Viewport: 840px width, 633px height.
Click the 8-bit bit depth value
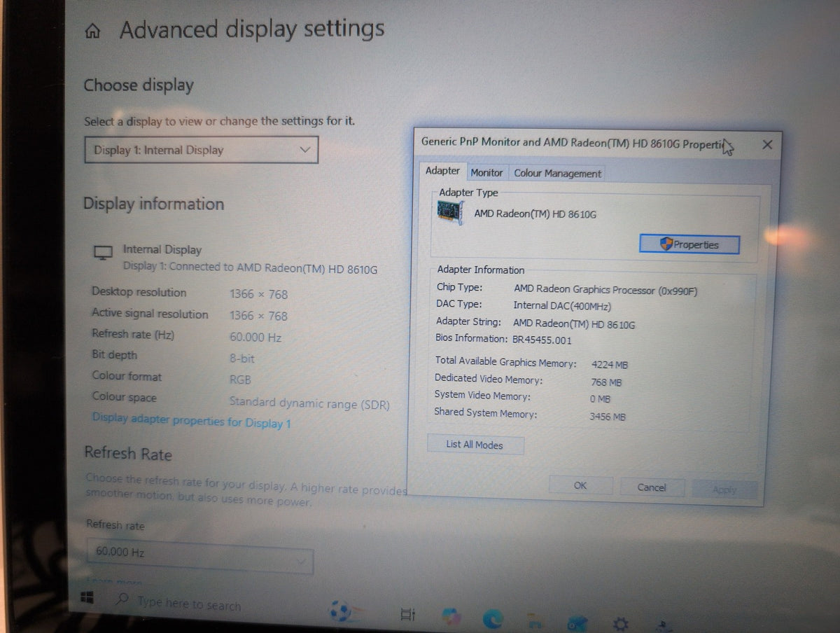click(x=242, y=359)
